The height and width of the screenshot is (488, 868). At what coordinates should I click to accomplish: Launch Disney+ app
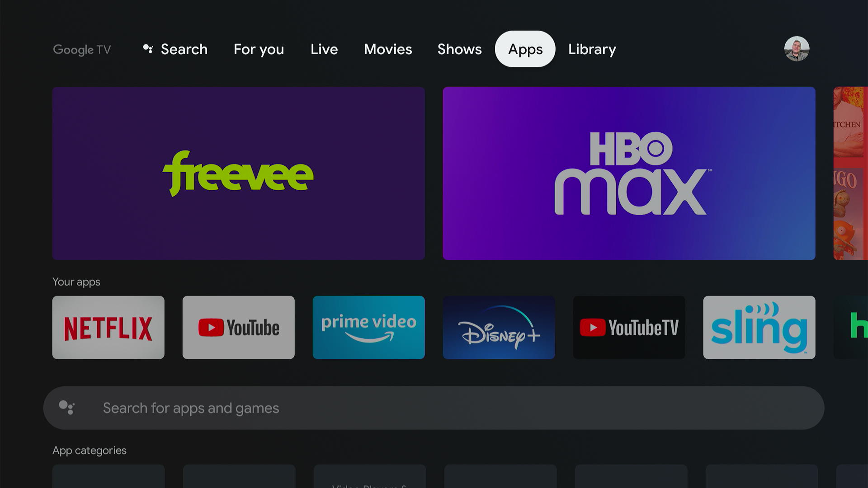pos(499,327)
